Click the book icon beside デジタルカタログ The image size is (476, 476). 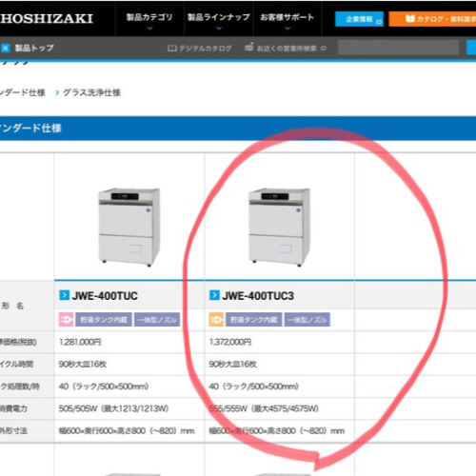point(172,49)
